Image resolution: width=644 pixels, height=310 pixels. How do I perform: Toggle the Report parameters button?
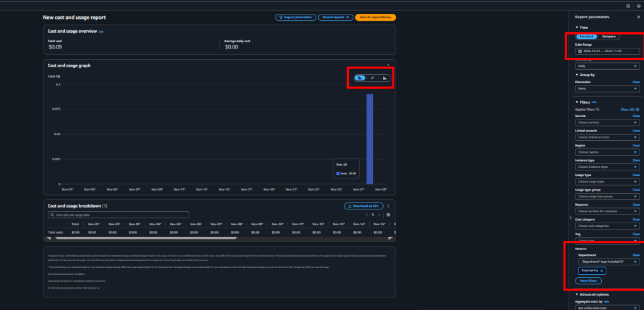[x=296, y=18]
